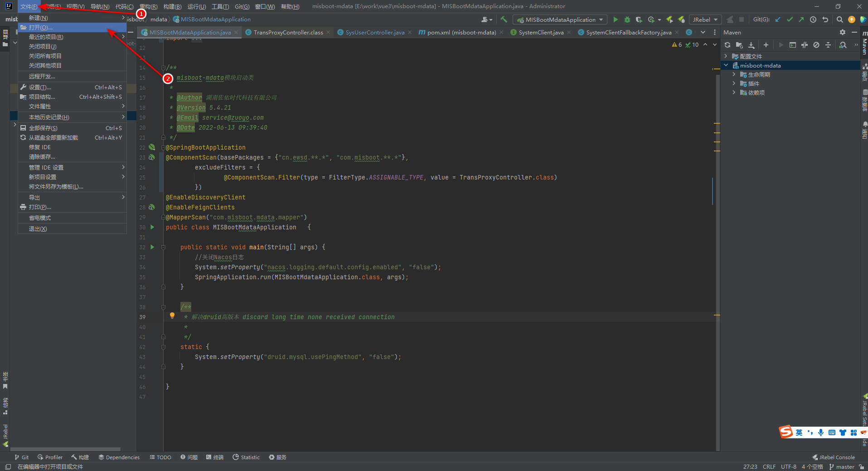Download Maven sources and documentation

(752, 45)
